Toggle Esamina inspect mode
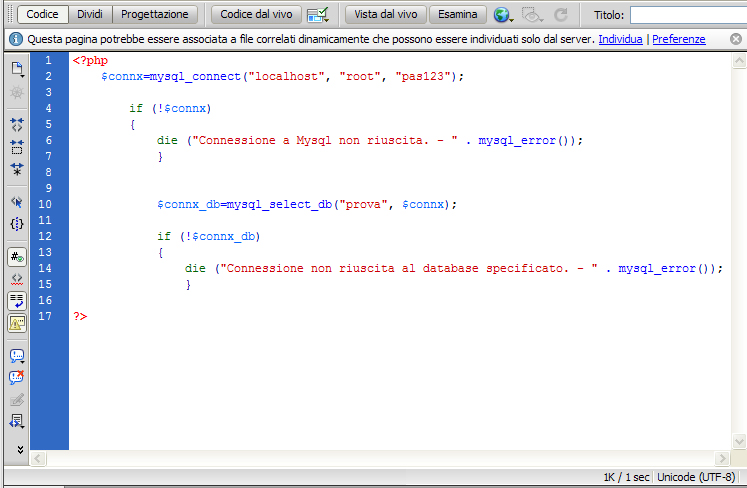The width and height of the screenshot is (747, 488). coord(458,14)
